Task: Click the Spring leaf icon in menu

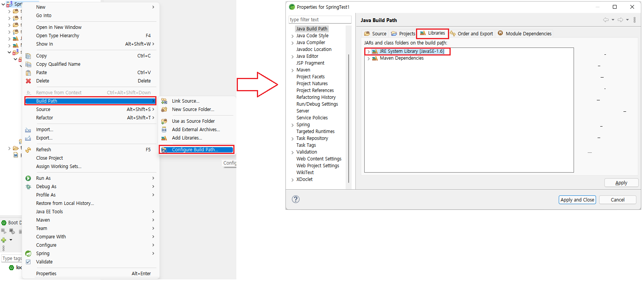Action: (28, 254)
